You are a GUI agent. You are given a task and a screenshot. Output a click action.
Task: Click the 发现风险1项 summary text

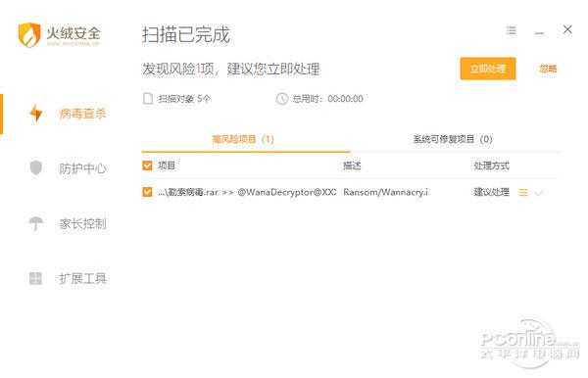[230, 69]
